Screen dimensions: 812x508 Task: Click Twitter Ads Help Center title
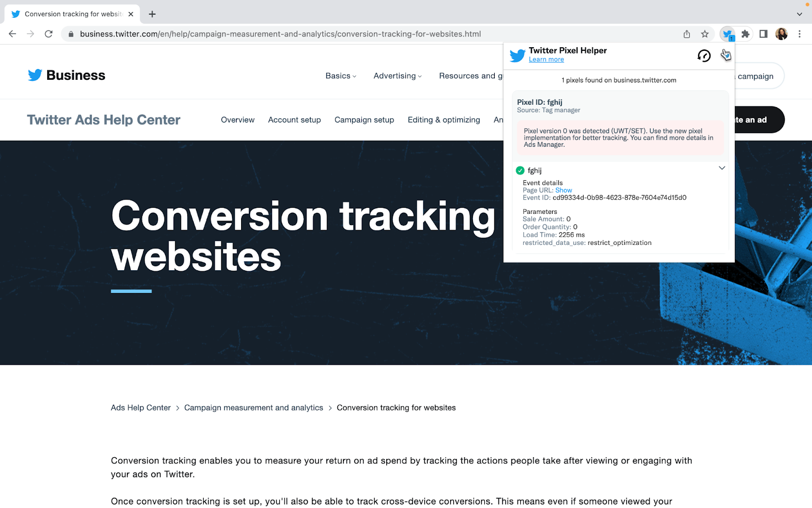(x=104, y=120)
